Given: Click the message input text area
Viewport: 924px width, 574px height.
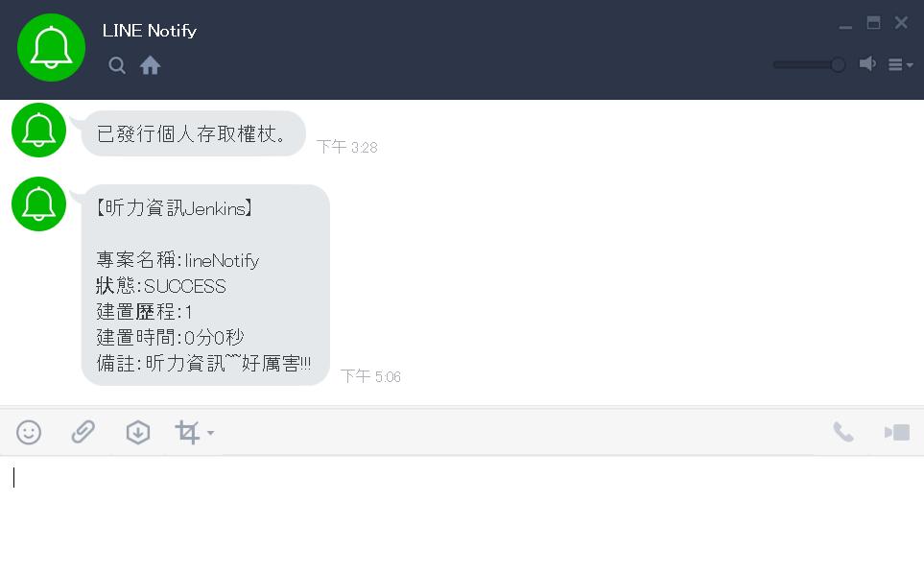Looking at the screenshot, I should [462, 514].
